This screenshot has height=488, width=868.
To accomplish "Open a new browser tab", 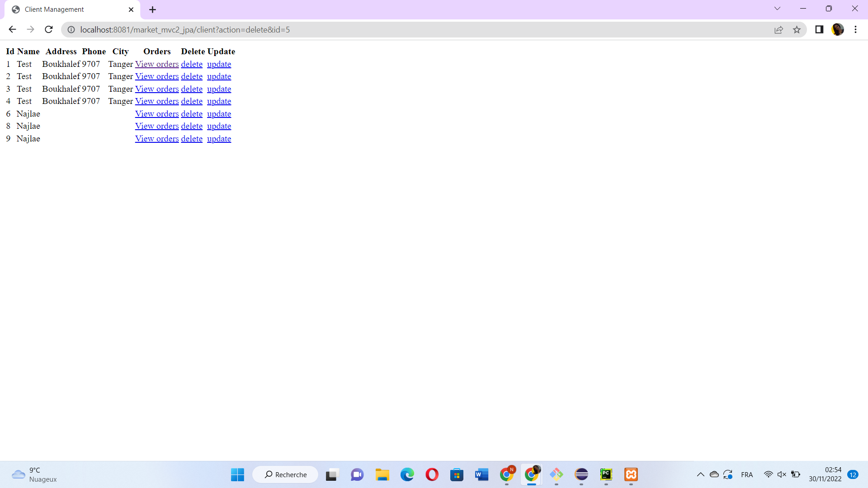I will click(152, 9).
